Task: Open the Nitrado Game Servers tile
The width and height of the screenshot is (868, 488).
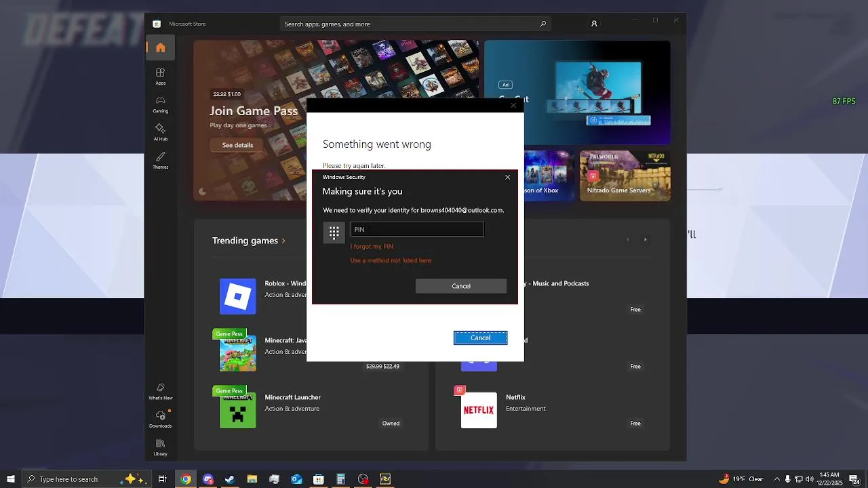Action: [625, 176]
